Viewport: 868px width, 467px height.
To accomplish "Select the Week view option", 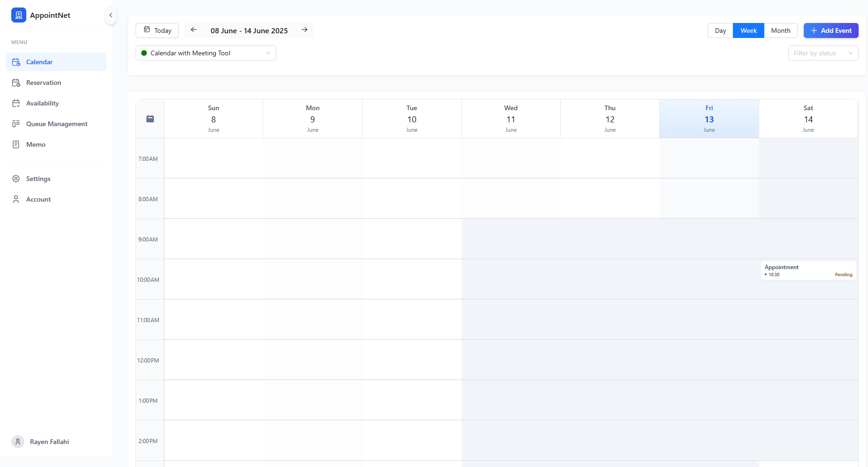I will [748, 30].
